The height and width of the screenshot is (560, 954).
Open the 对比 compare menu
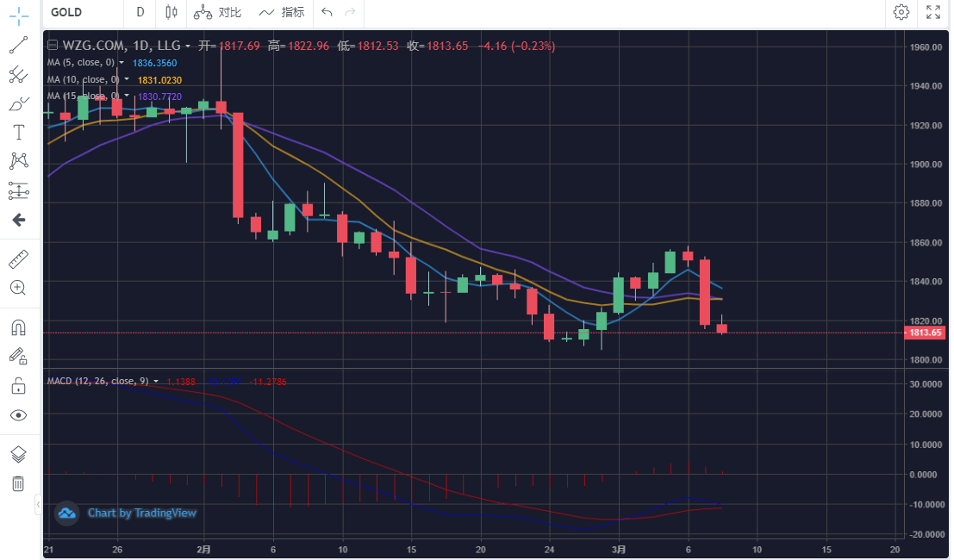(x=218, y=13)
